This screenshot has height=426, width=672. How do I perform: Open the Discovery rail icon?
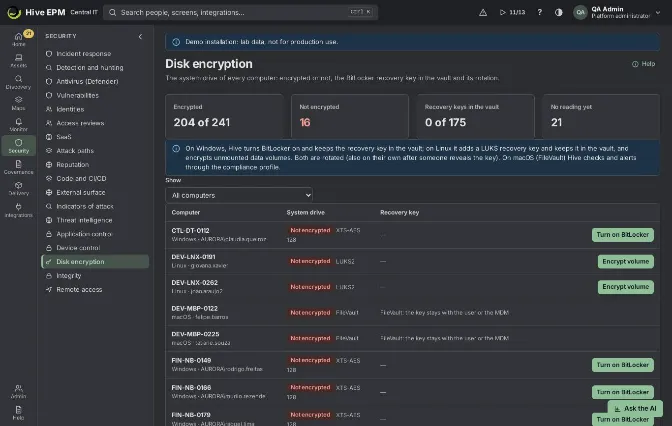tap(18, 82)
